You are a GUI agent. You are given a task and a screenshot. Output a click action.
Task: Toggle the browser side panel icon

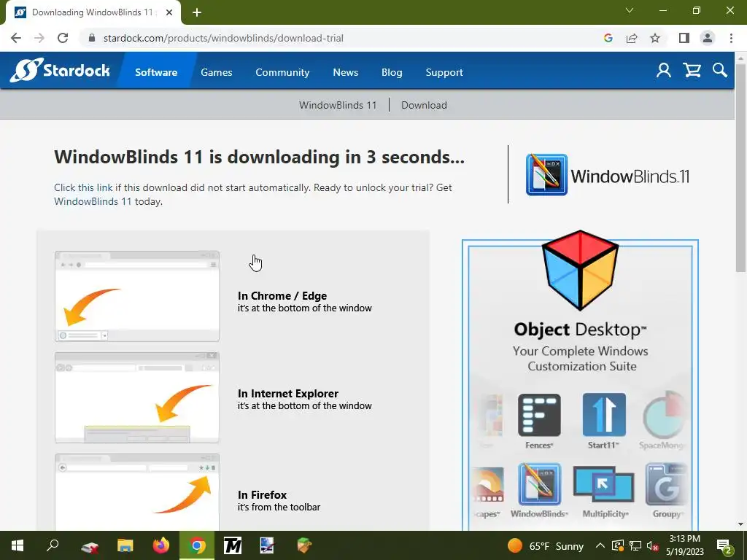coord(684,38)
